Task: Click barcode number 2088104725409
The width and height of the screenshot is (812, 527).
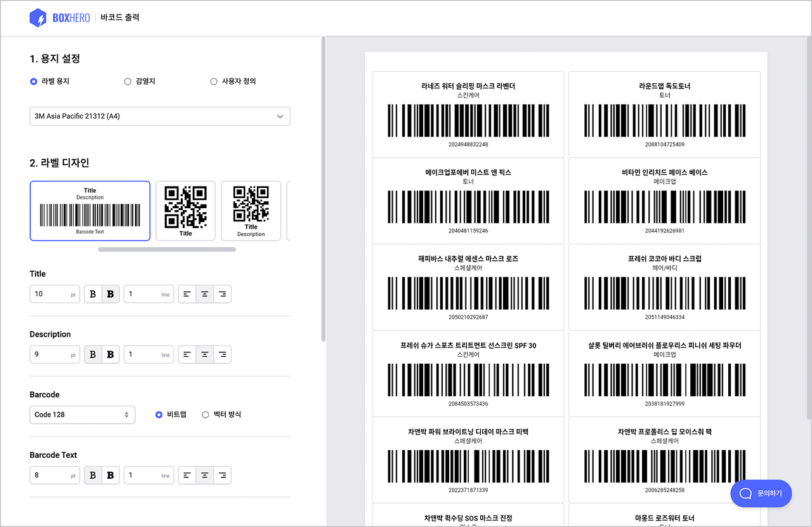Action: tap(664, 145)
